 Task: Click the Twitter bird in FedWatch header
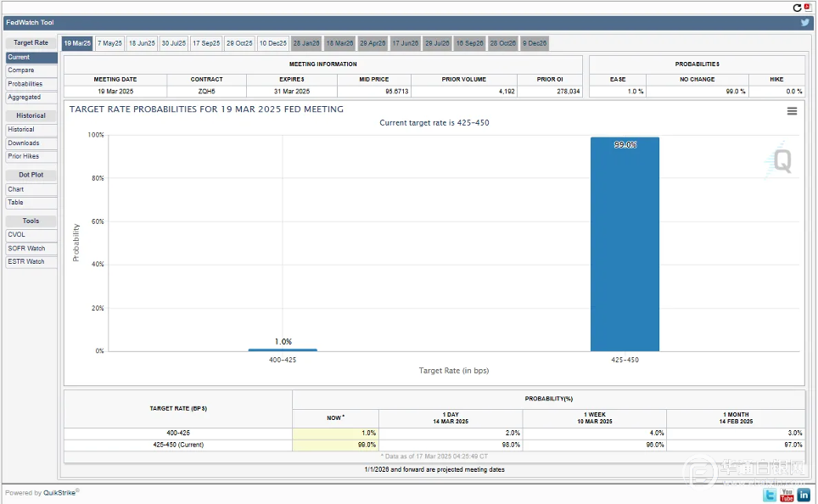click(805, 22)
